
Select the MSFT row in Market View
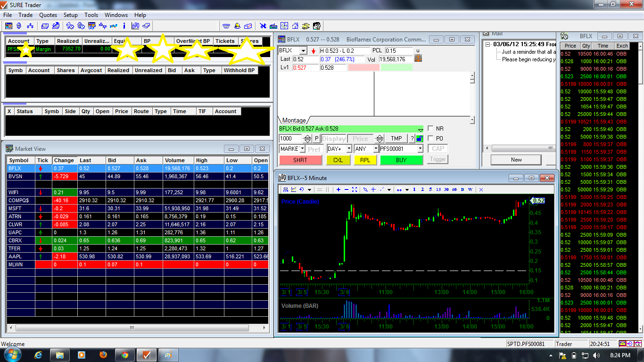point(137,208)
